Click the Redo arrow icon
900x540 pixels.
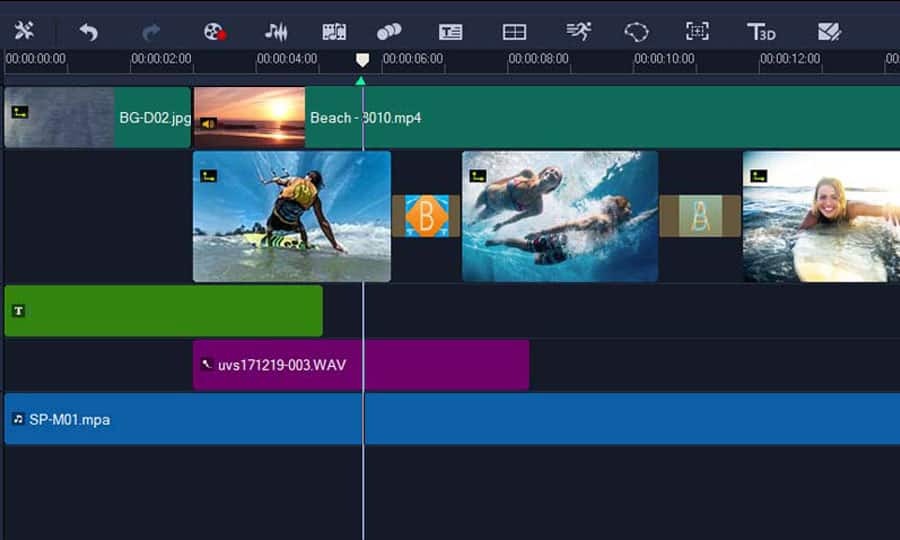pyautogui.click(x=151, y=32)
